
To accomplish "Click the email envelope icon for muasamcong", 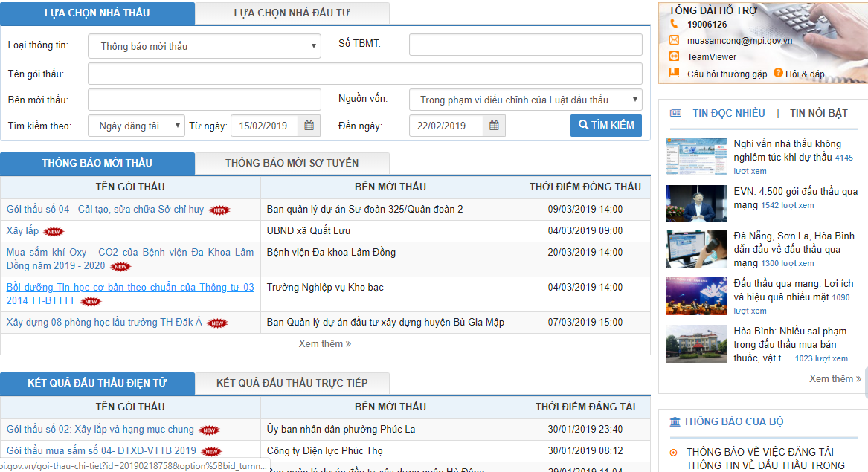I will pos(674,40).
